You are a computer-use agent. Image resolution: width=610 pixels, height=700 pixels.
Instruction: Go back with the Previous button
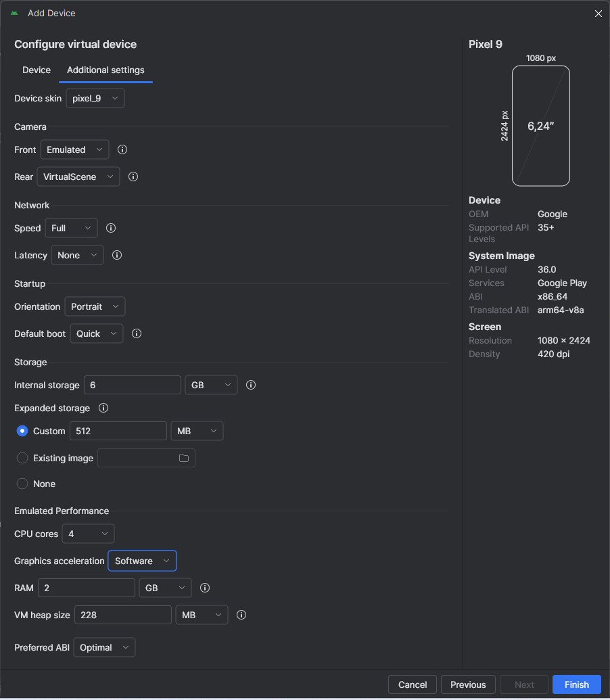(x=468, y=684)
